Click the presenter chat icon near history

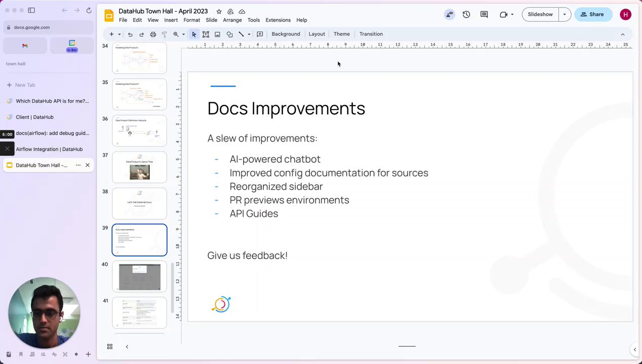(x=449, y=15)
